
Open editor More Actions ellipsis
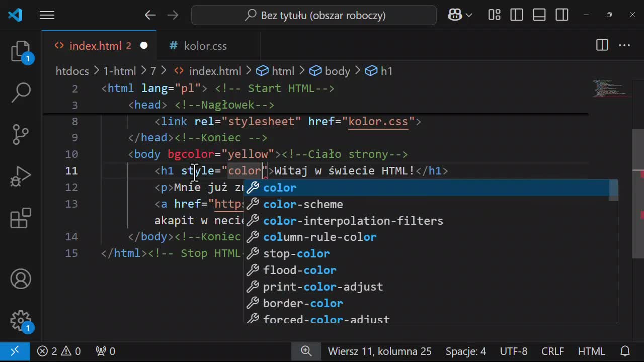(x=624, y=45)
